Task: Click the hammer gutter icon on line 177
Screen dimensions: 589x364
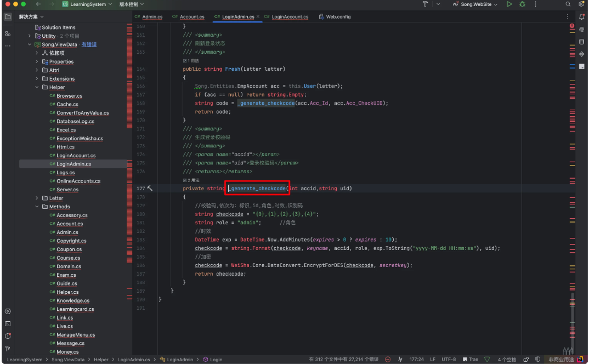Action: pos(150,189)
